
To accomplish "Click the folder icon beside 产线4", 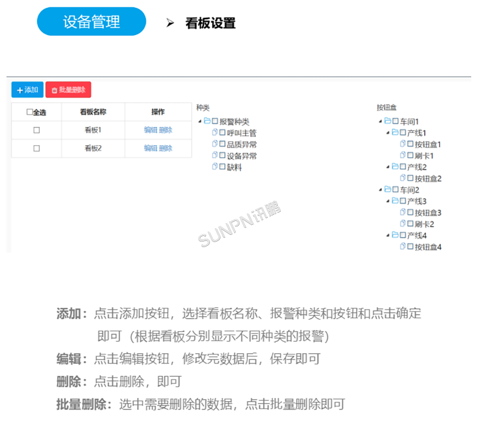I will (x=395, y=235).
